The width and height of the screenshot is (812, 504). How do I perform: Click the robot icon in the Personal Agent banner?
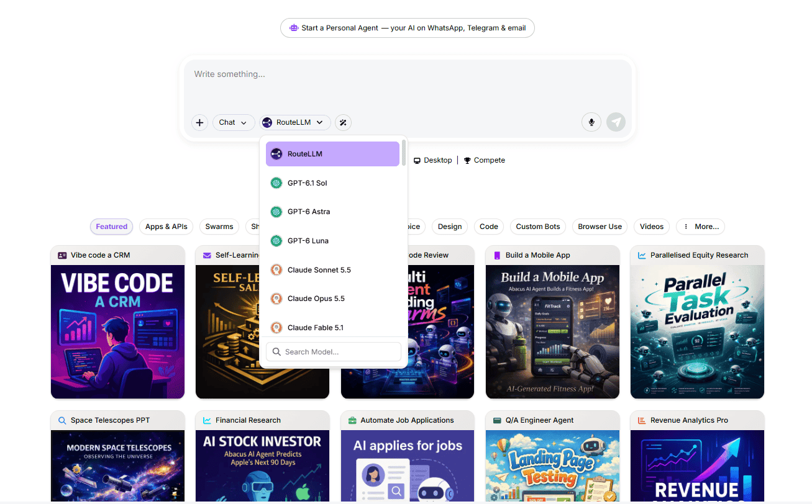294,28
